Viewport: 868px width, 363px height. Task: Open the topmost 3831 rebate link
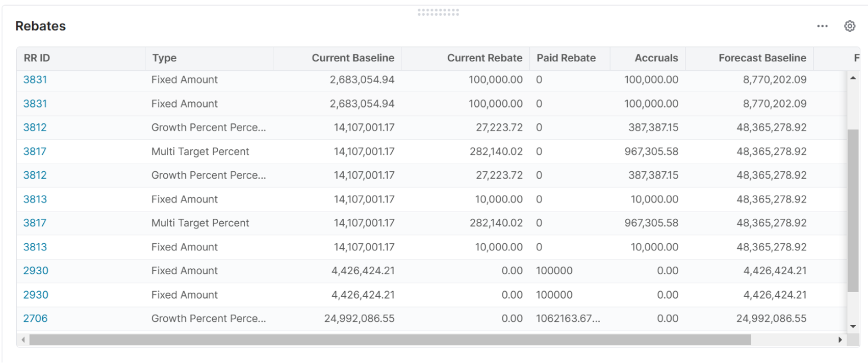(x=35, y=80)
